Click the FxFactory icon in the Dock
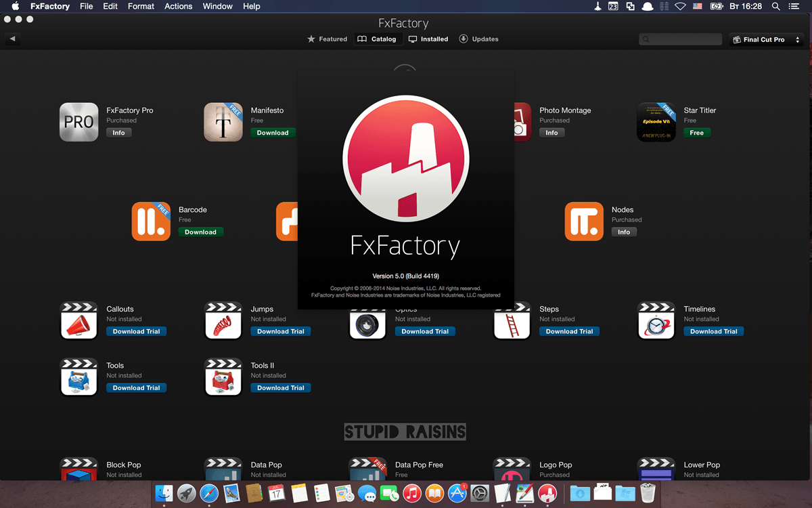This screenshot has height=508, width=812. [x=547, y=493]
